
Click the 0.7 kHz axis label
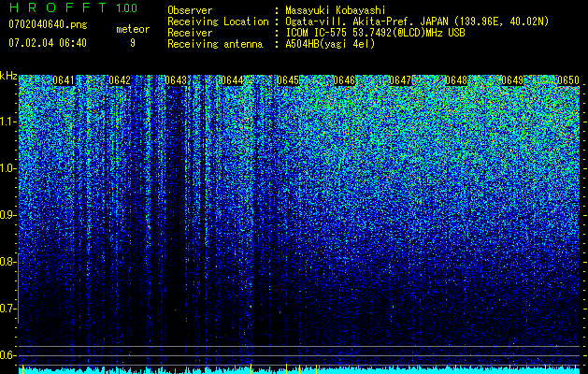[7, 309]
